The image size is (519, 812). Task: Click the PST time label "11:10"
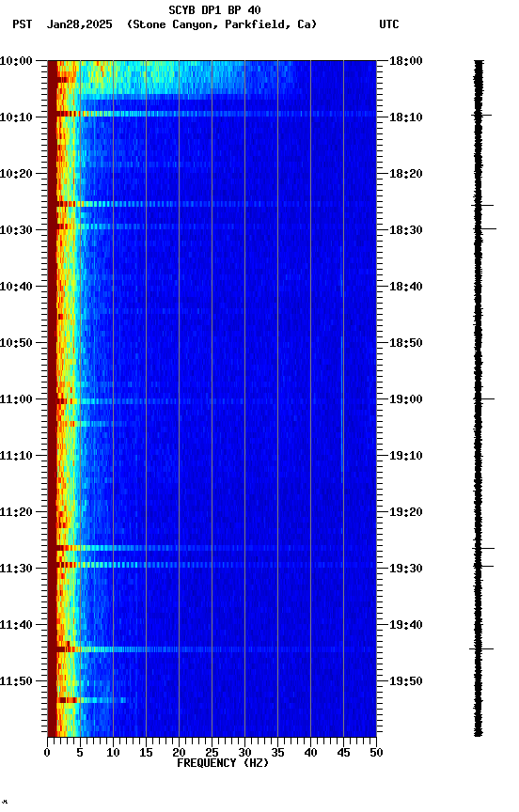pyautogui.click(x=16, y=456)
